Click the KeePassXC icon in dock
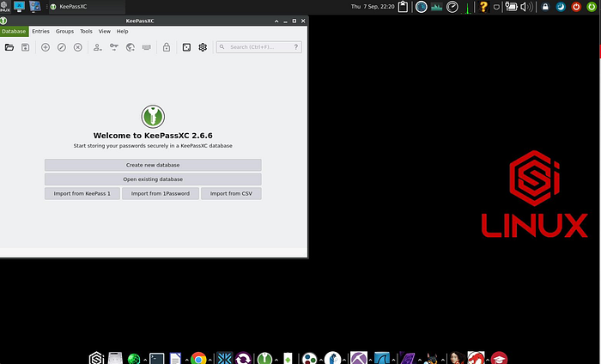Screen dimensions: 601x364 (264, 358)
